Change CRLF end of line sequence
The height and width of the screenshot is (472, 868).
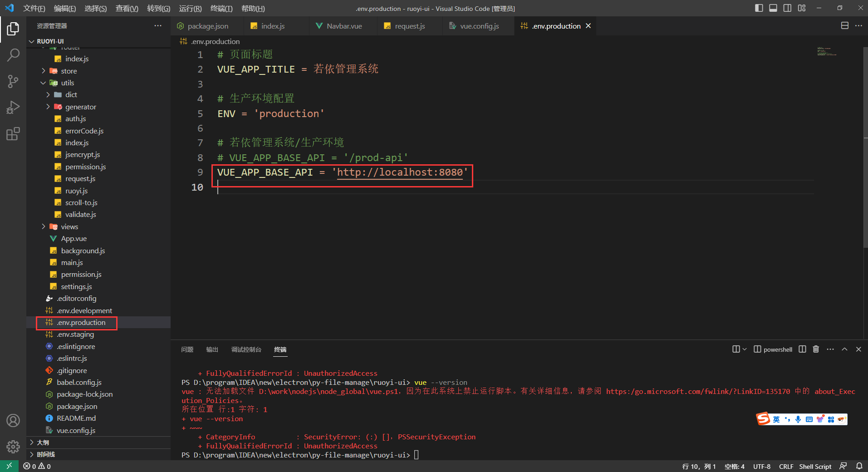tap(786, 466)
